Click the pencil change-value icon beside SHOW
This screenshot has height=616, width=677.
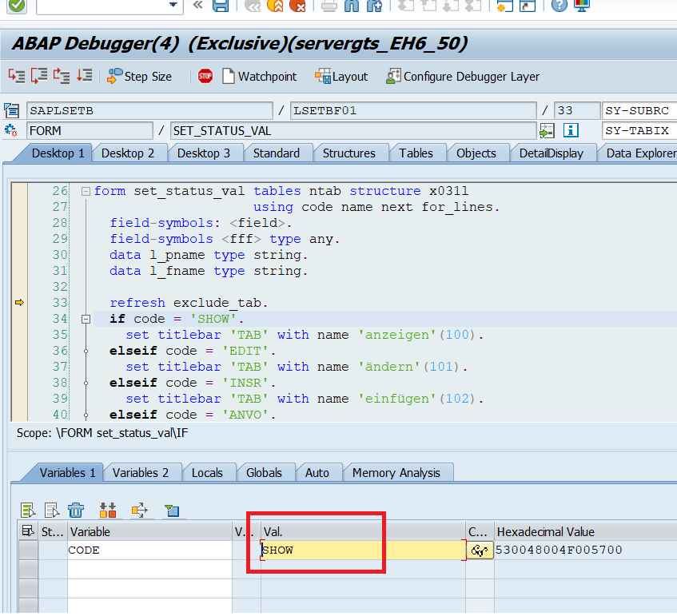[480, 550]
